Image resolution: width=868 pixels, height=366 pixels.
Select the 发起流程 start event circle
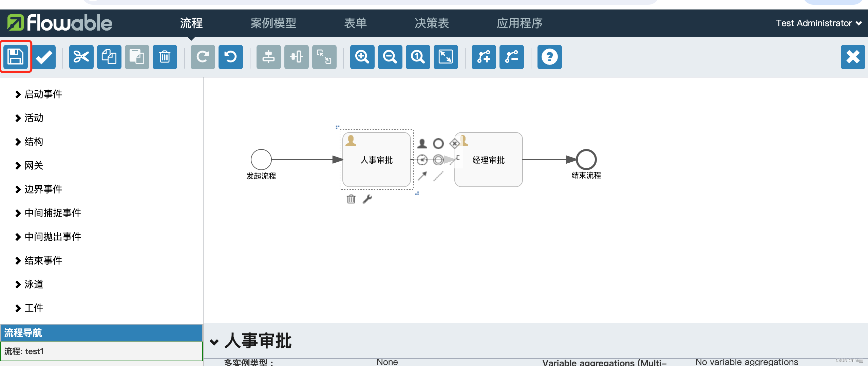tap(261, 160)
